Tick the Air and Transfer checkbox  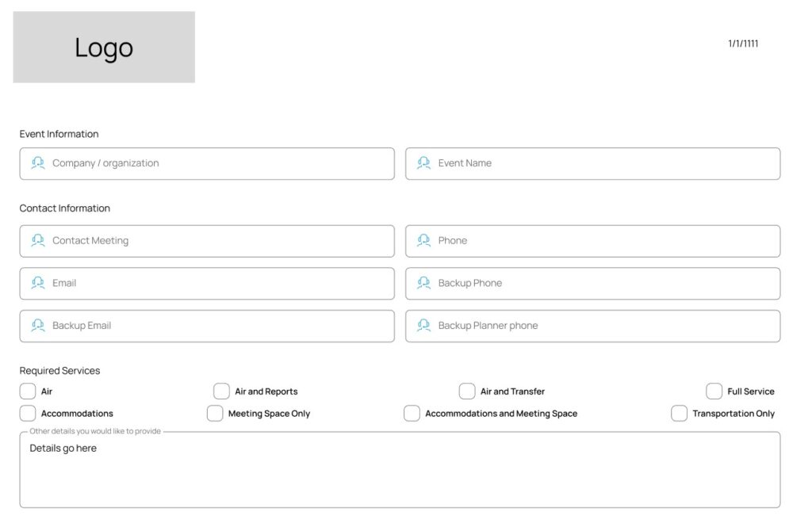467,391
